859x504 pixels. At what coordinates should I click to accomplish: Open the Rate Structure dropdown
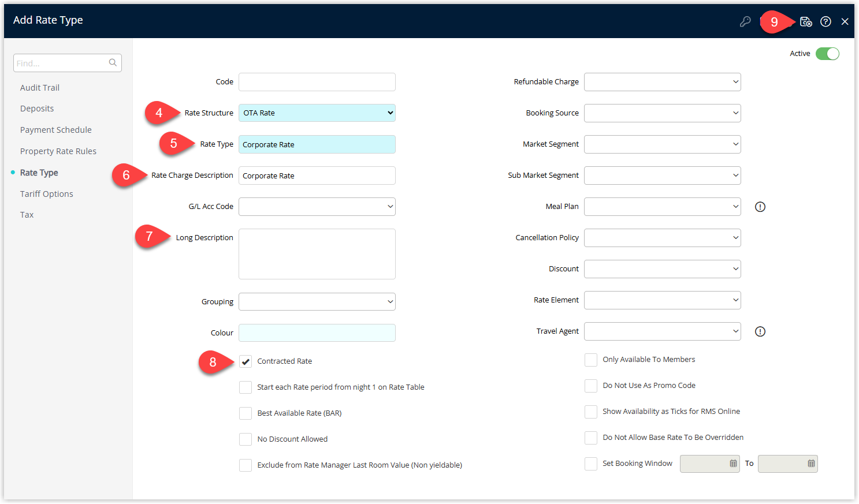[317, 113]
